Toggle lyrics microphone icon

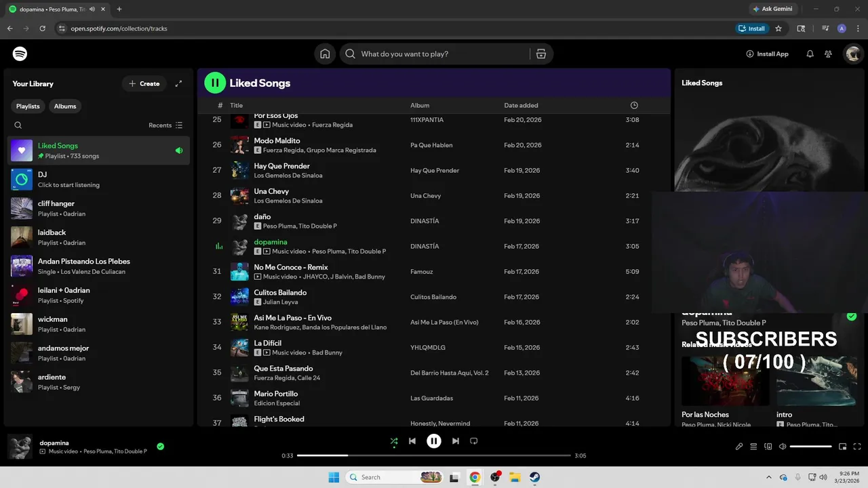(x=739, y=447)
